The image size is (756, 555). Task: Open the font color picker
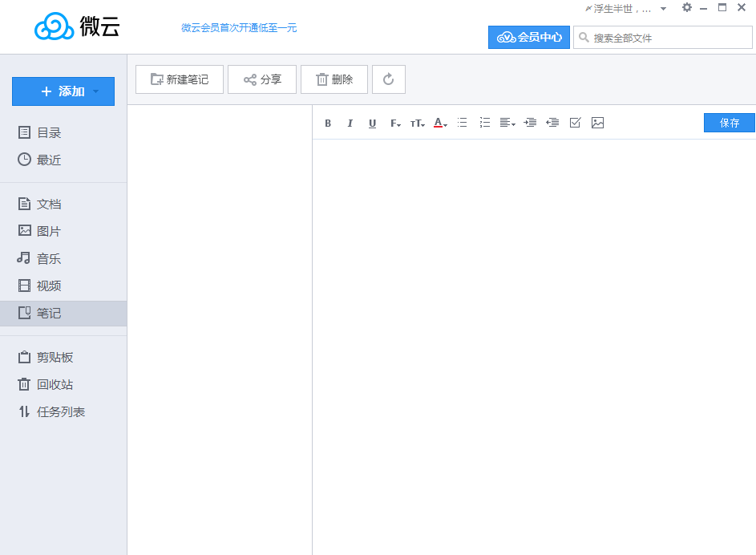pos(439,122)
